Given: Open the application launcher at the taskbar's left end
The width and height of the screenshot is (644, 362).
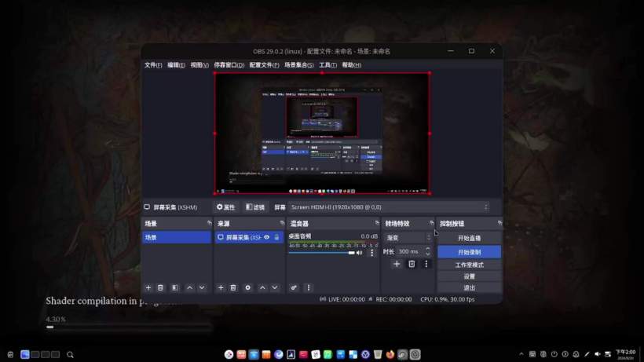Looking at the screenshot, I should click(11, 355).
